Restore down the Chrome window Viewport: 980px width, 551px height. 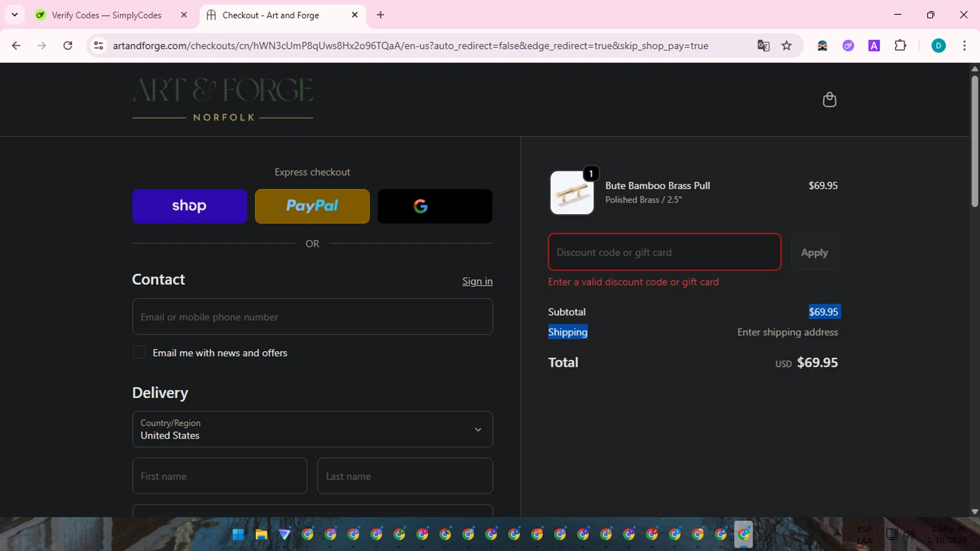[930, 14]
